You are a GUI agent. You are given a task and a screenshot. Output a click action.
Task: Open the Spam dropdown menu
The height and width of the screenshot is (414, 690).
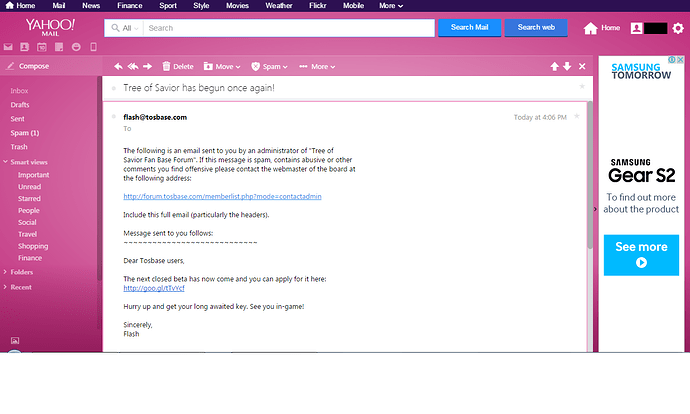pyautogui.click(x=269, y=67)
